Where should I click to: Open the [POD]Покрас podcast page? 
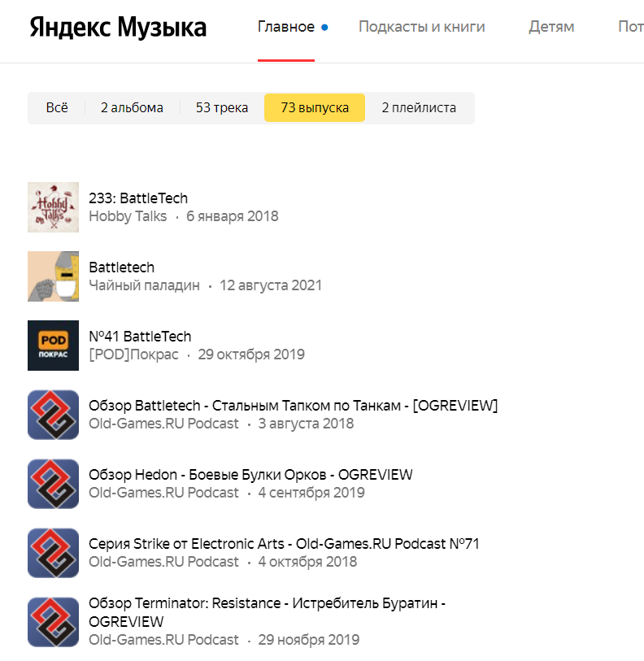pos(133,354)
